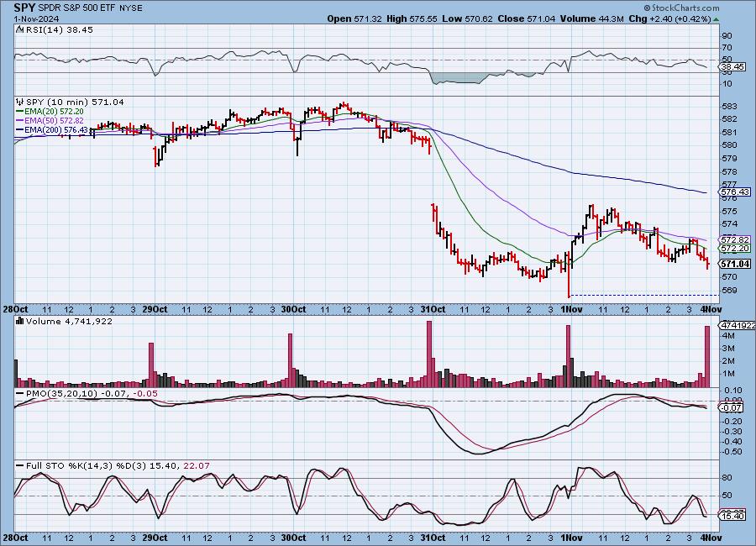Click the 'EMA(50) 572.82' legend entry
The height and width of the screenshot is (546, 756).
(x=54, y=121)
